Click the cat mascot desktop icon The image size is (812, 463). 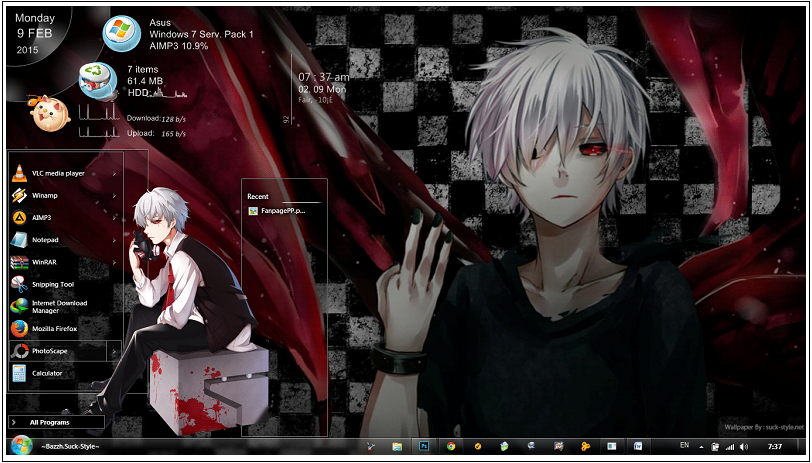click(x=49, y=113)
